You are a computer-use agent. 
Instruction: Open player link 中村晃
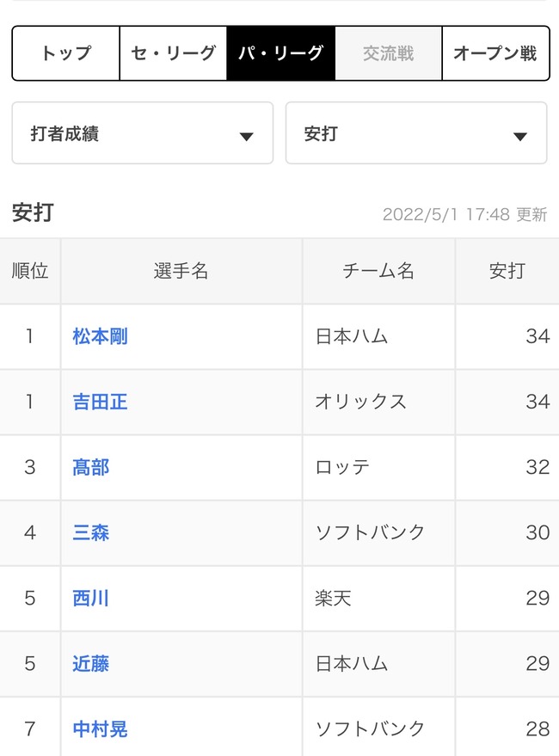tap(100, 729)
